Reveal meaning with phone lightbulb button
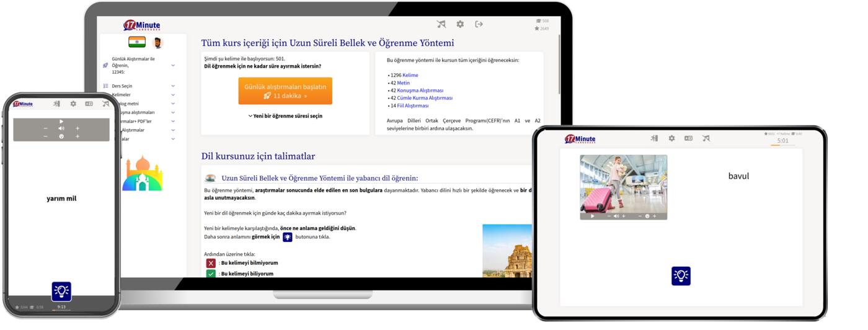868x330 pixels. point(61,291)
